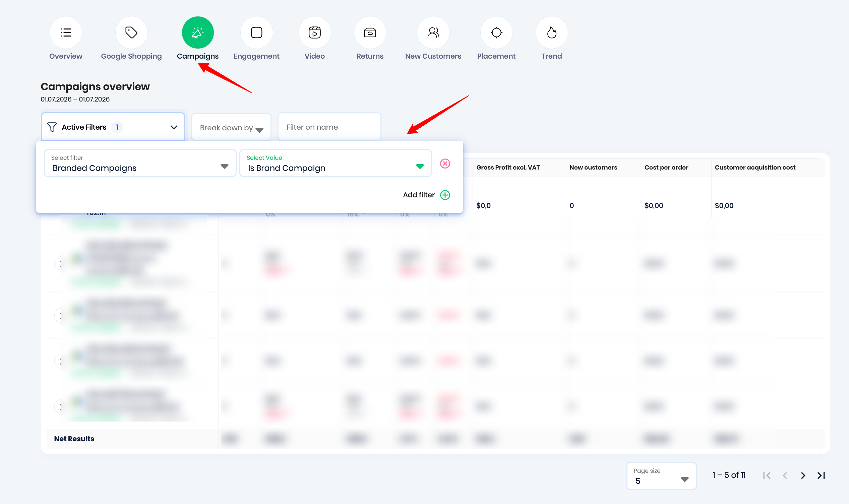Collapse the Active Filters chevron
The height and width of the screenshot is (504, 849).
pyautogui.click(x=174, y=127)
